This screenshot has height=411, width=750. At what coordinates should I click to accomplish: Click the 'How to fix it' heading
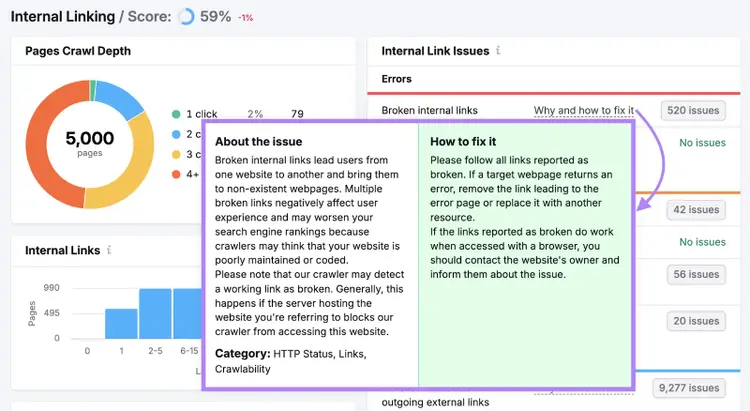(463, 142)
